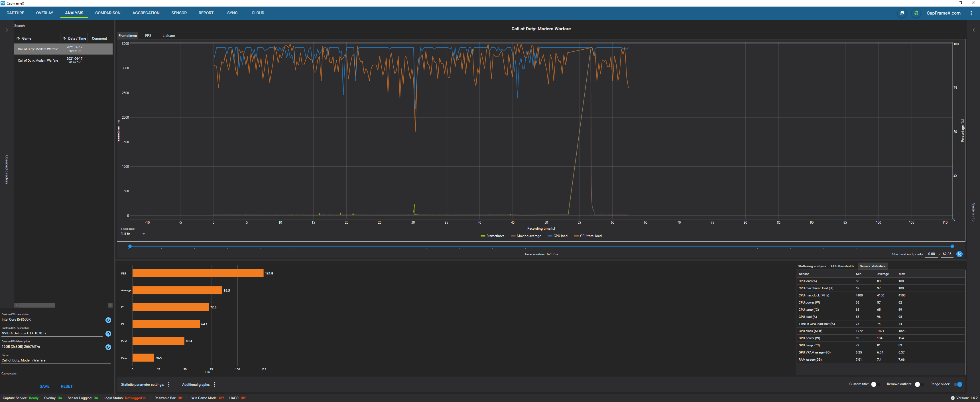The image size is (980, 402).
Task: Click the left handle of time range slider
Action: 130,246
